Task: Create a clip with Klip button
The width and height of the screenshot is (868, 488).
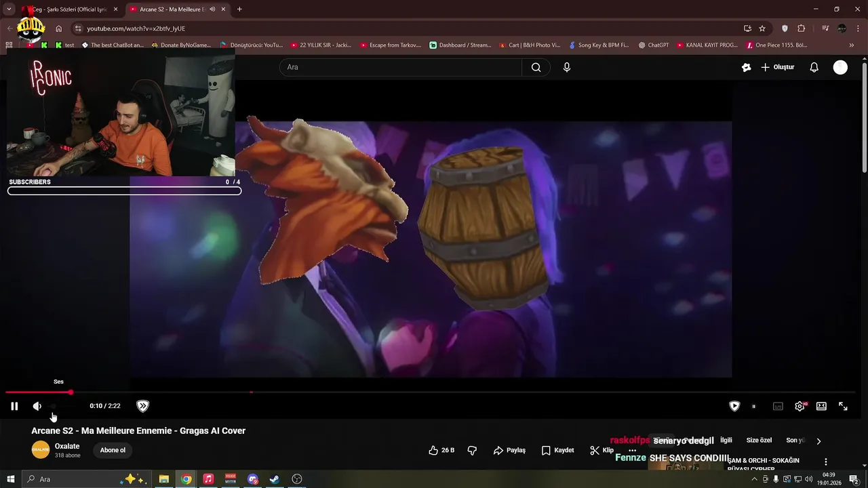Action: [x=601, y=450]
